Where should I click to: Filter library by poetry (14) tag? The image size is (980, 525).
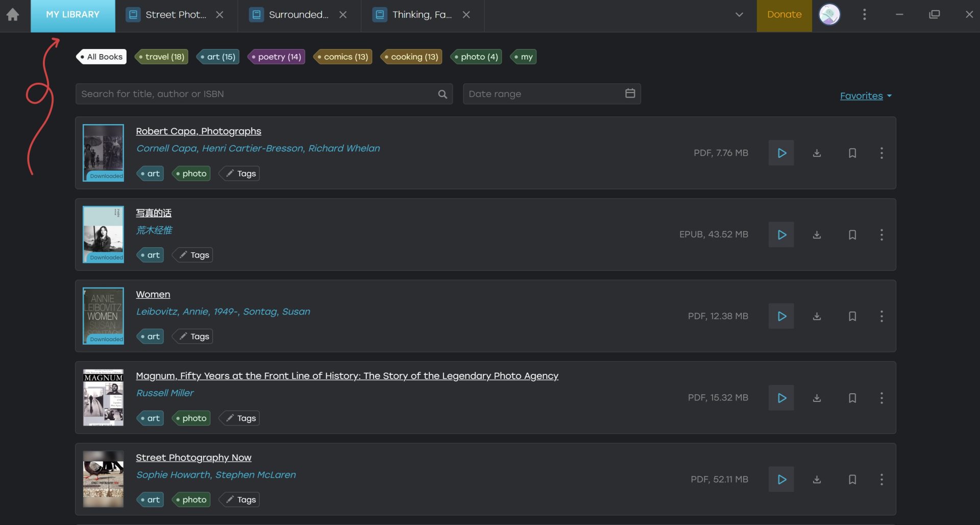pos(276,57)
